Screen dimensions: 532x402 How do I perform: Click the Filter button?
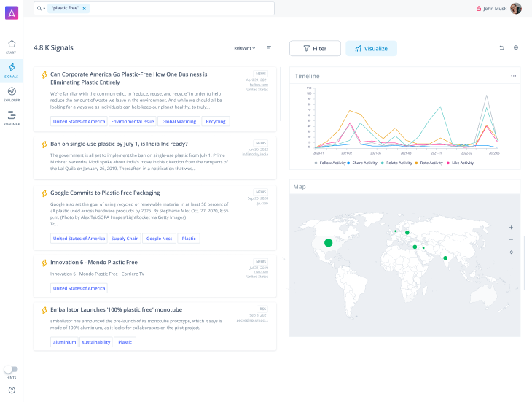coord(315,48)
